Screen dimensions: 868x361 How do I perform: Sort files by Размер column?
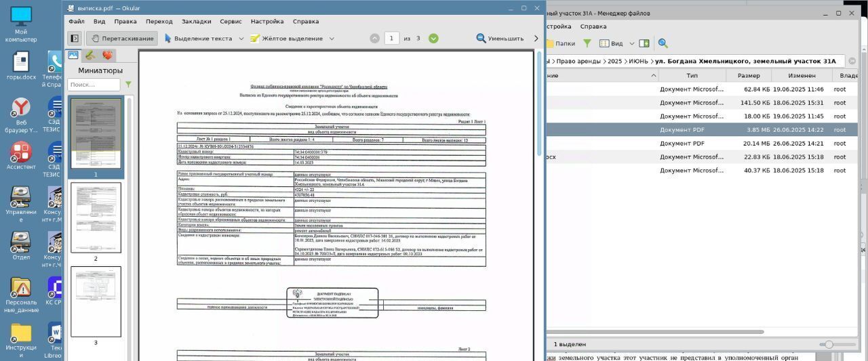(749, 76)
